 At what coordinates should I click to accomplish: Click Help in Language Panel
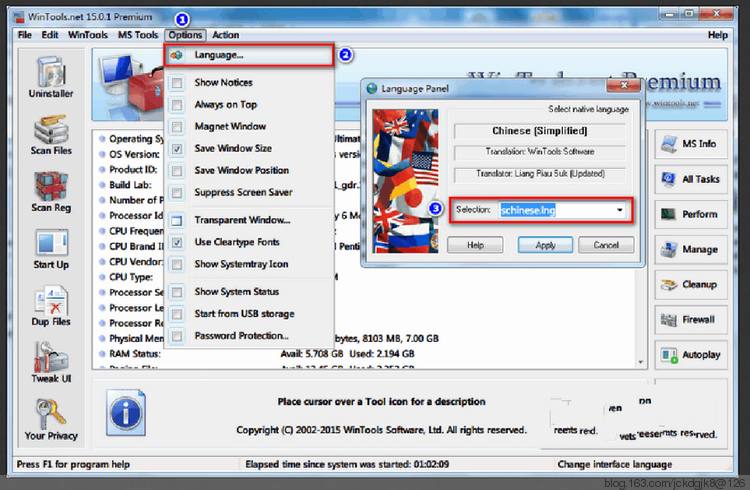pos(475,245)
